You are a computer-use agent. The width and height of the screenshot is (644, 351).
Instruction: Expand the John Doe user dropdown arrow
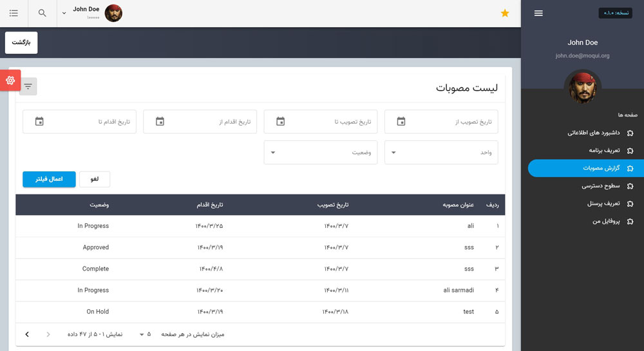click(64, 13)
